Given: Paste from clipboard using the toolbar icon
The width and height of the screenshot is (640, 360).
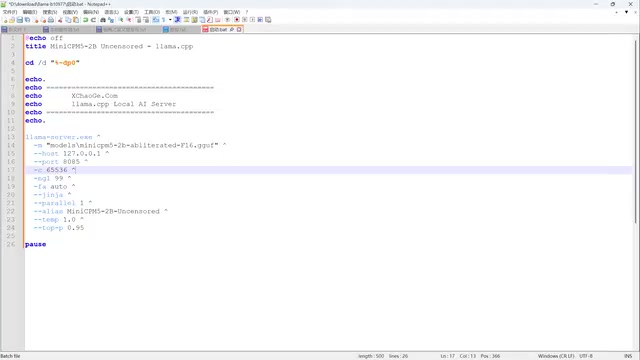Looking at the screenshot, I should tap(76, 20).
